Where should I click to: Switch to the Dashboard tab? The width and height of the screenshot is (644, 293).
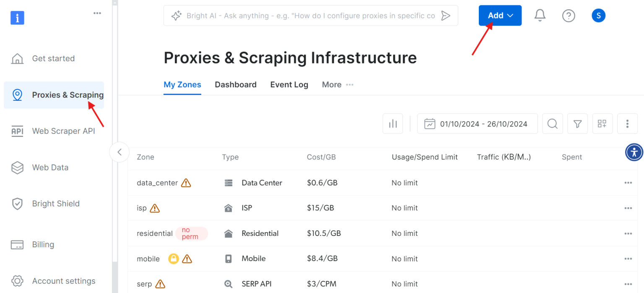point(236,85)
